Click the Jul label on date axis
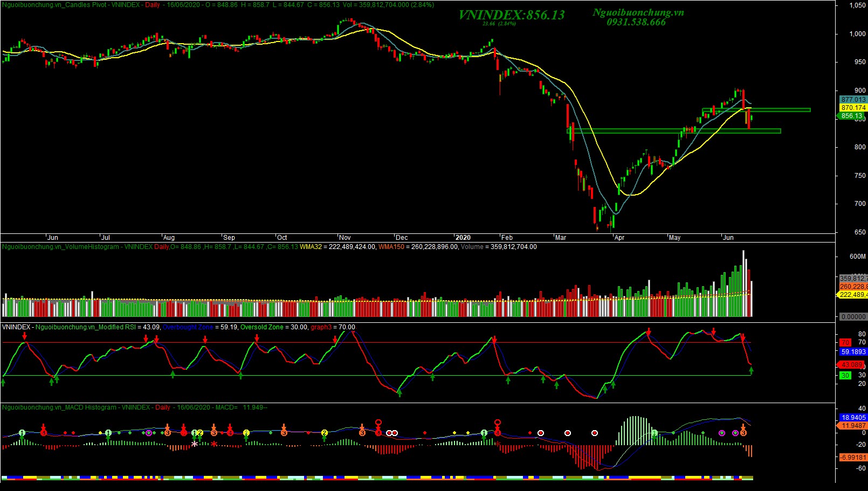Screen dimensions: 868x491 [106, 238]
